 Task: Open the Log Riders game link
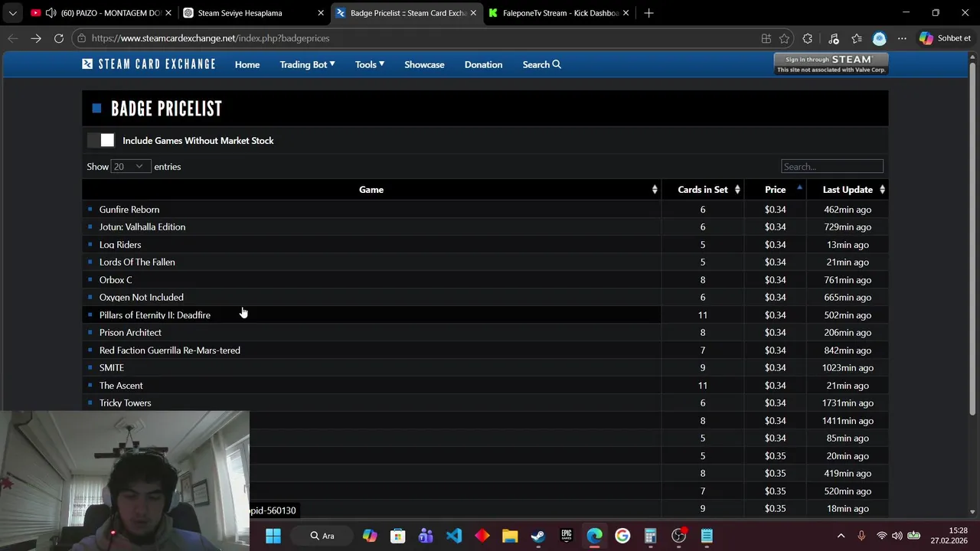click(x=120, y=244)
